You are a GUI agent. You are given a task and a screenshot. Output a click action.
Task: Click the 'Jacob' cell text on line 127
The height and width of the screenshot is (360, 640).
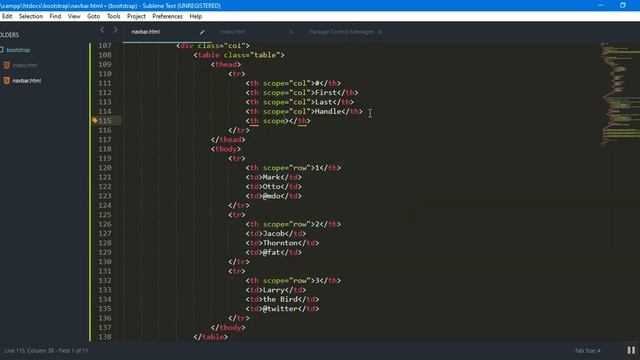pyautogui.click(x=273, y=233)
